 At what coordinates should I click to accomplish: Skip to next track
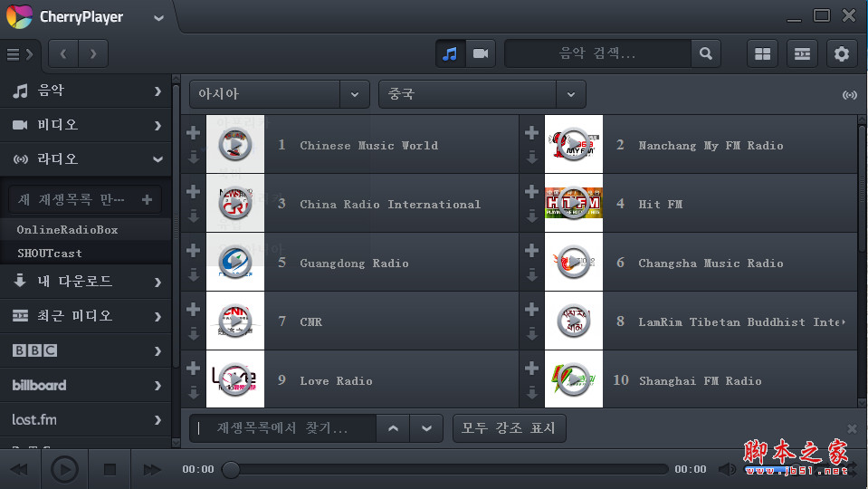(x=152, y=470)
